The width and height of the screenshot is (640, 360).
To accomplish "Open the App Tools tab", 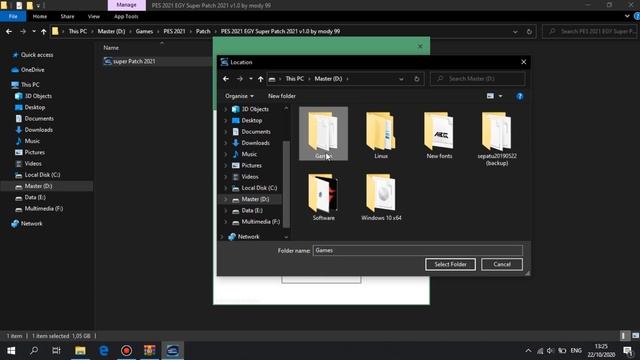I will [x=126, y=16].
